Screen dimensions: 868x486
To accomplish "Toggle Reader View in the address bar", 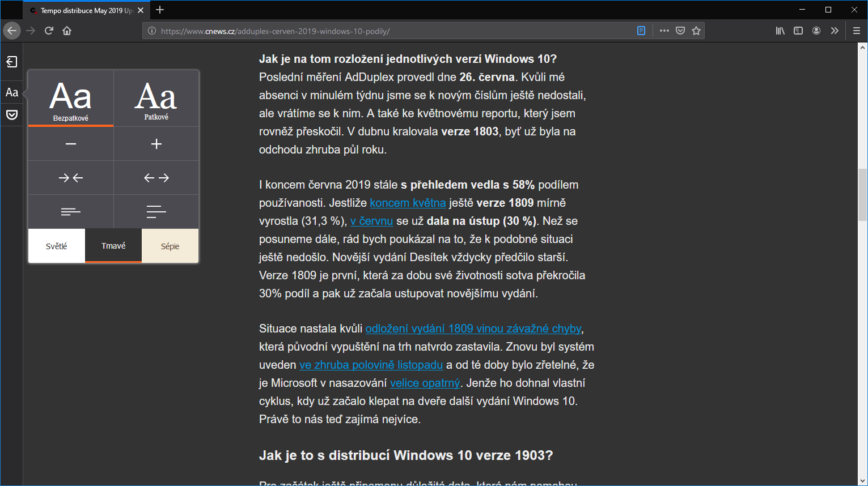I will click(x=641, y=31).
